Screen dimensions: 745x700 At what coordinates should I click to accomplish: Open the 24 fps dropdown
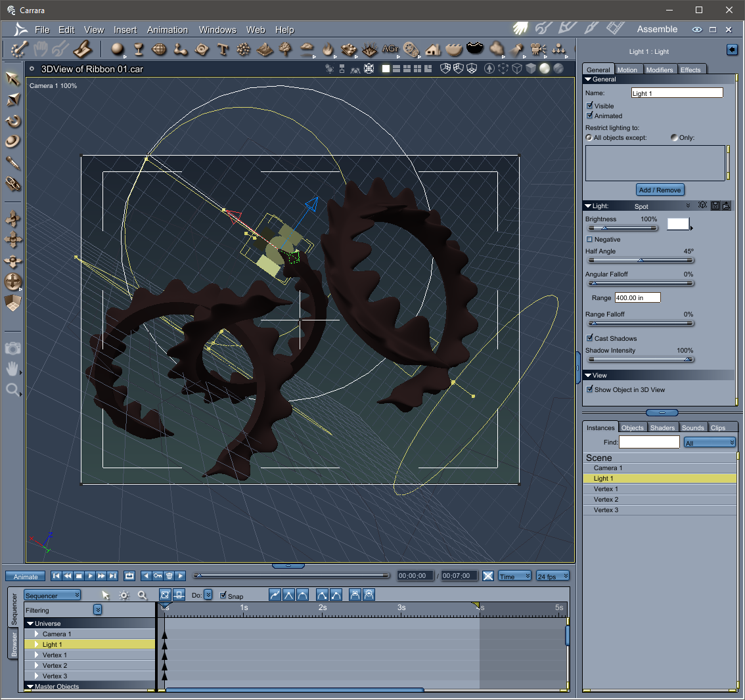(x=553, y=576)
